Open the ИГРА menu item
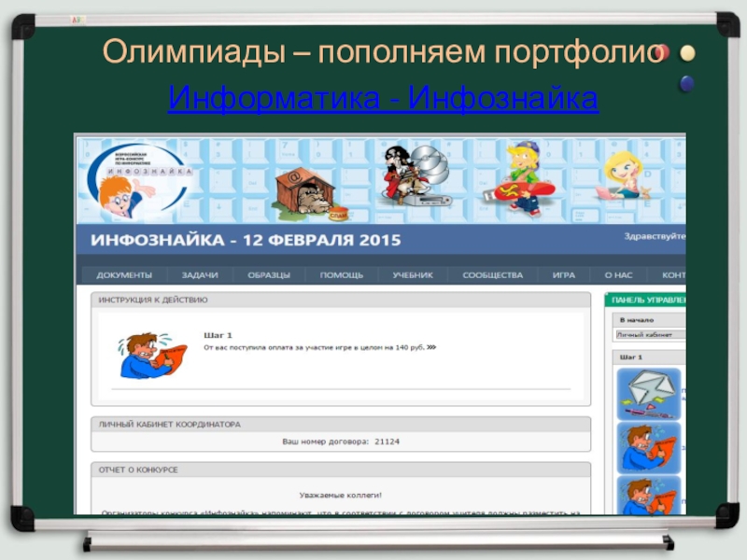 (x=564, y=275)
